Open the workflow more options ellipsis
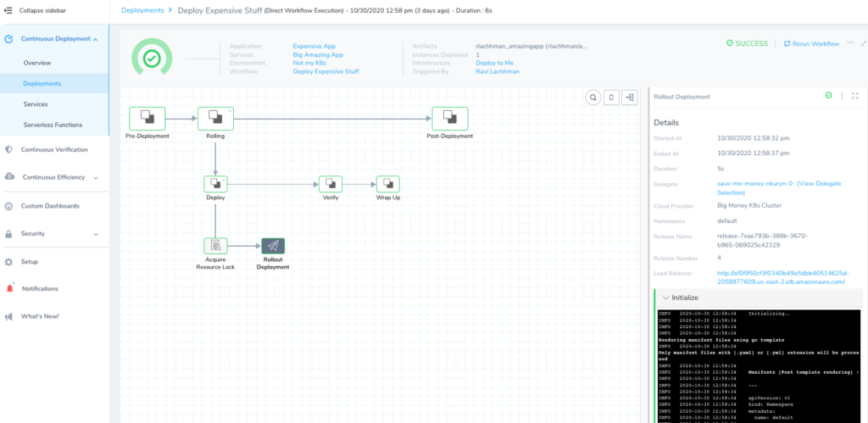Screen dimensions: 868x423 pyautogui.click(x=850, y=42)
